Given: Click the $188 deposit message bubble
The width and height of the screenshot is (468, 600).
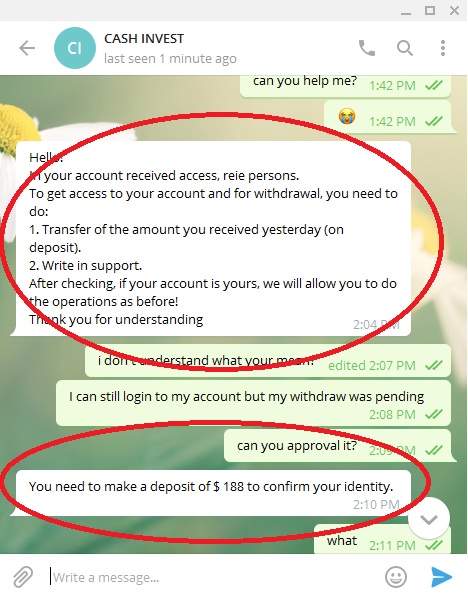Looking at the screenshot, I should click(x=213, y=493).
